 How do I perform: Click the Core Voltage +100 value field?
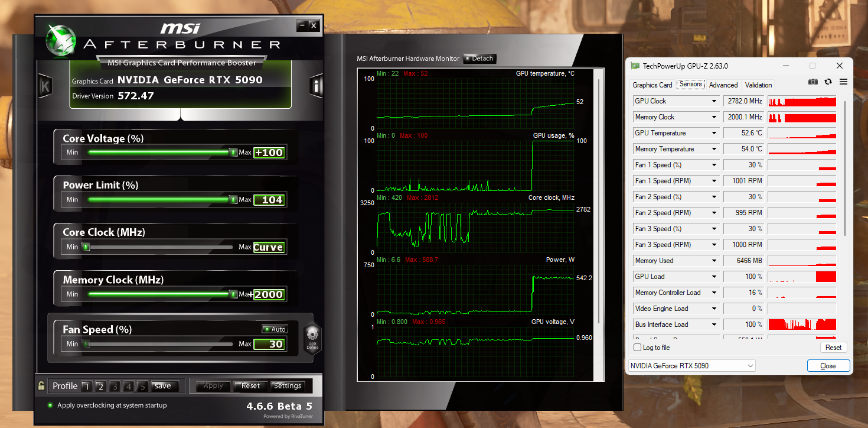point(269,153)
